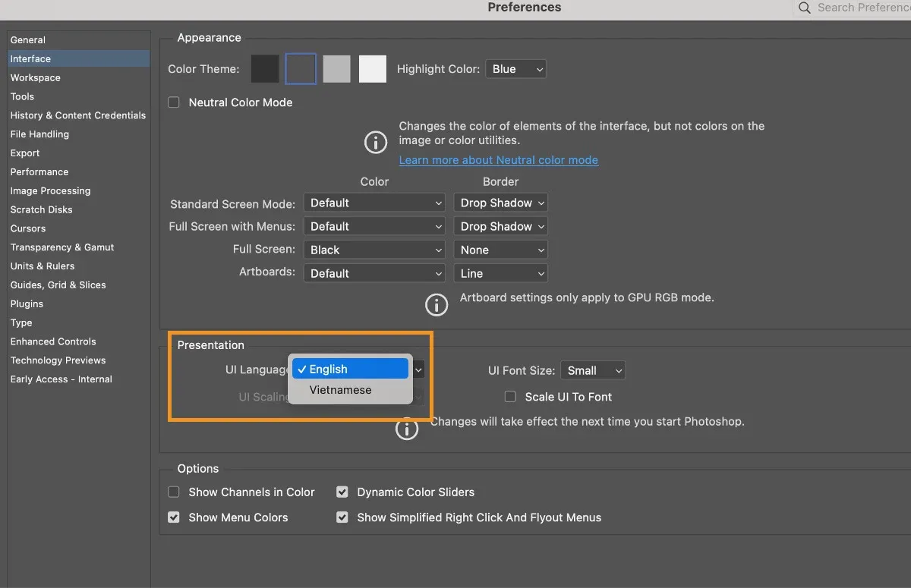Click the info icon above restart Photoshop note

point(407,429)
